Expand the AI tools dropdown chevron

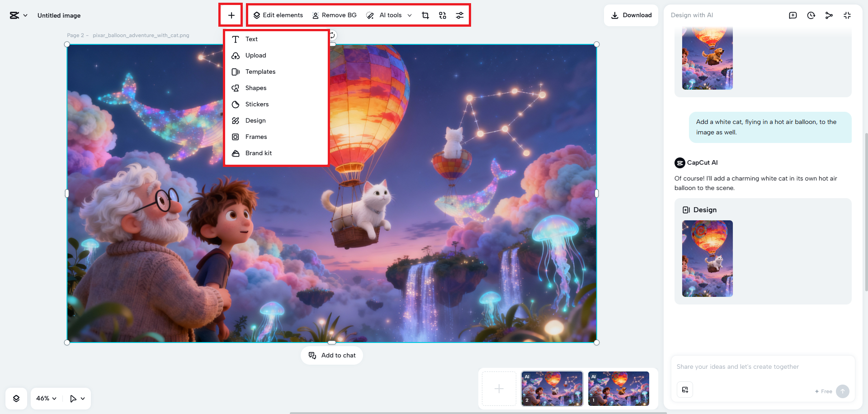pos(410,15)
